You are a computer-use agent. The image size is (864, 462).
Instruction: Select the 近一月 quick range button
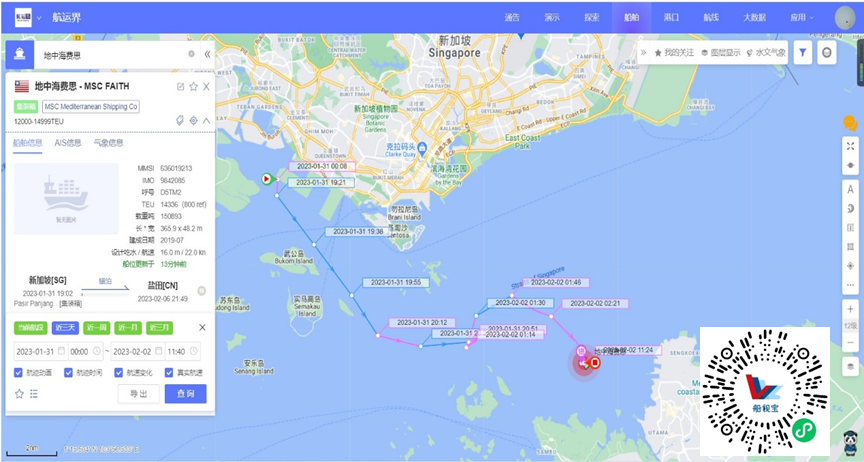pyautogui.click(x=128, y=327)
